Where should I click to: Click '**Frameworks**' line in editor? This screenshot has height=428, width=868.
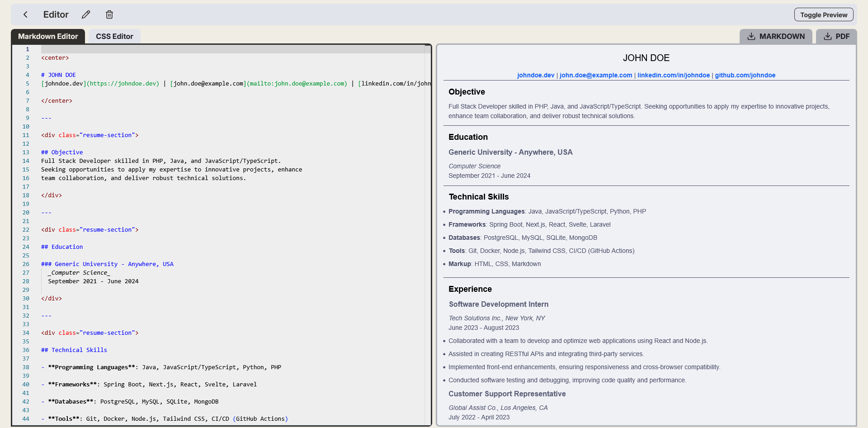pos(149,385)
